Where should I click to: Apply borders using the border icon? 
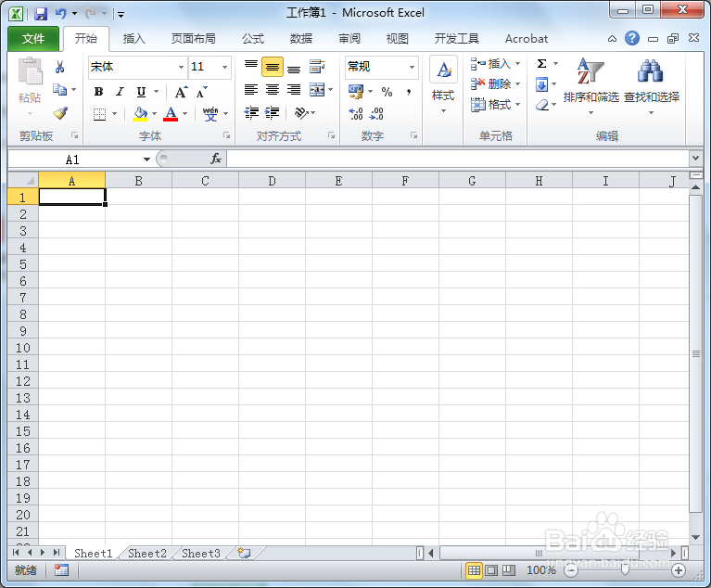[99, 114]
